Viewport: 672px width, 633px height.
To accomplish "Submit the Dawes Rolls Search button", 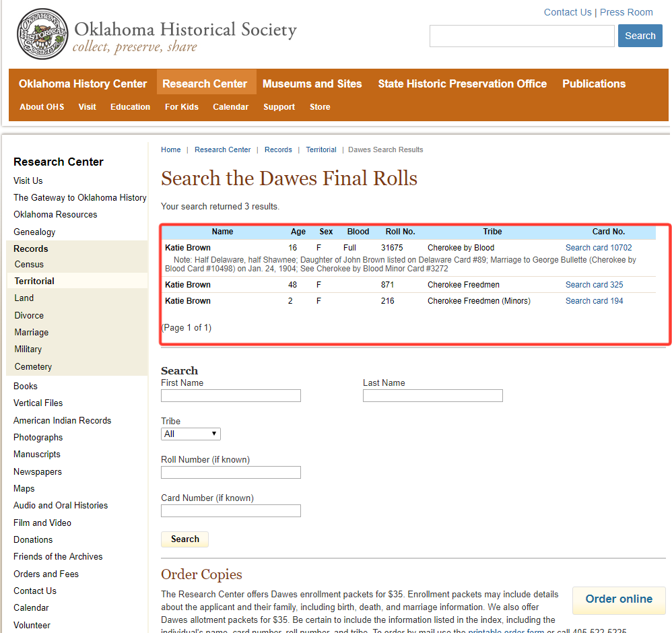I will (184, 539).
